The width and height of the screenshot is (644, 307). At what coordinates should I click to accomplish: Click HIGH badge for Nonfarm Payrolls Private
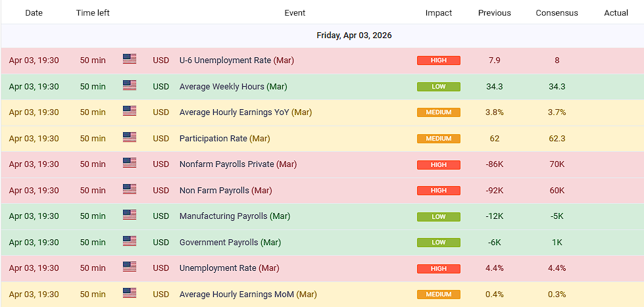tap(439, 164)
